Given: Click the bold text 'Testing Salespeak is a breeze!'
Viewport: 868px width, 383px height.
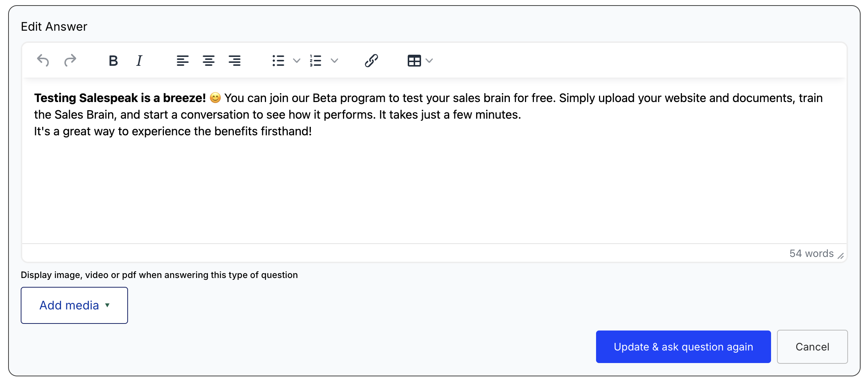Looking at the screenshot, I should pos(120,98).
